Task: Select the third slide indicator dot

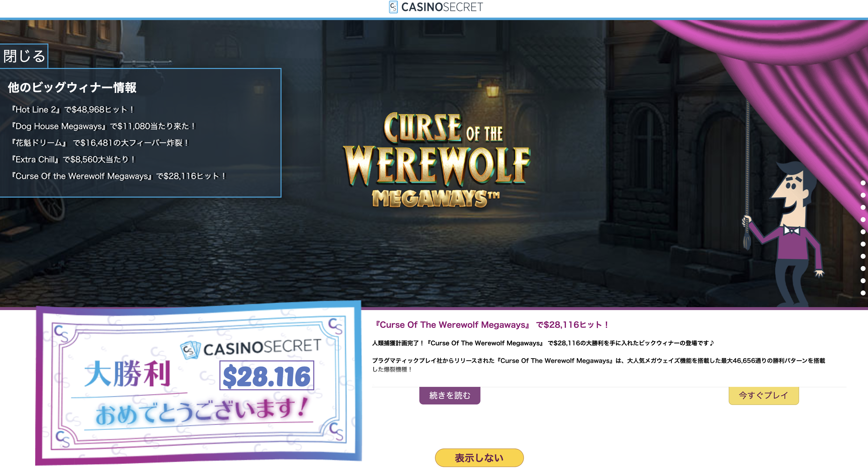Action: point(863,207)
